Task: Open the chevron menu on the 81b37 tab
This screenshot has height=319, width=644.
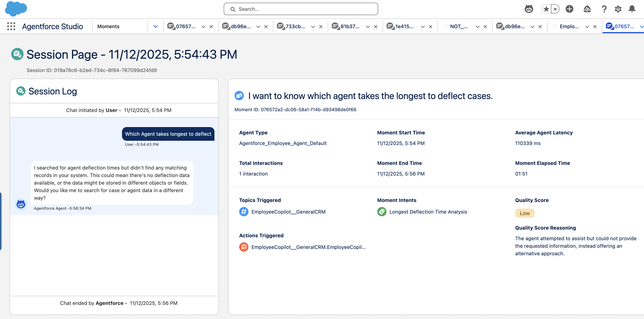Action: 368,26
